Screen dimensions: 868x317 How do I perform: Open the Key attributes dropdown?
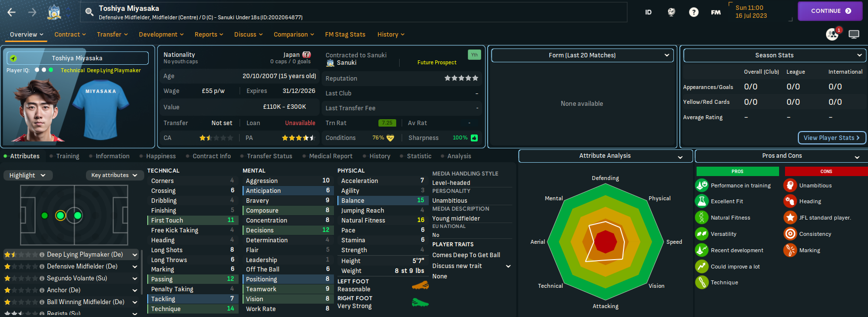pos(114,176)
